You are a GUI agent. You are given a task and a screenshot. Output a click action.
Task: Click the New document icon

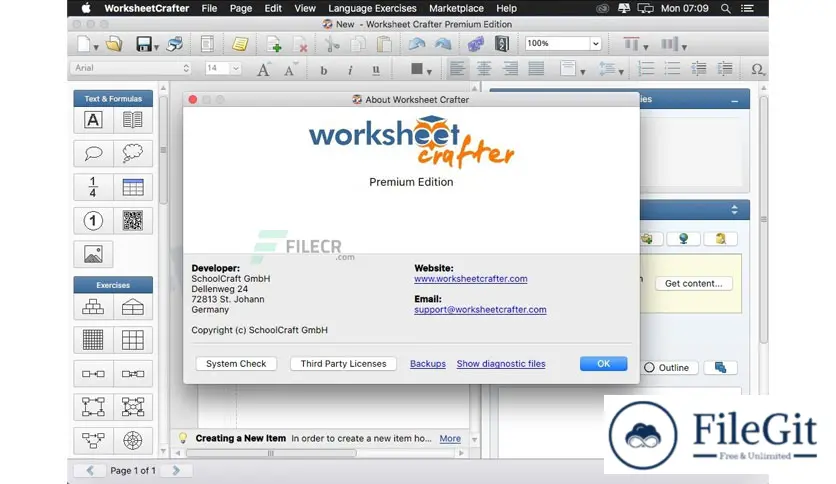tap(84, 44)
